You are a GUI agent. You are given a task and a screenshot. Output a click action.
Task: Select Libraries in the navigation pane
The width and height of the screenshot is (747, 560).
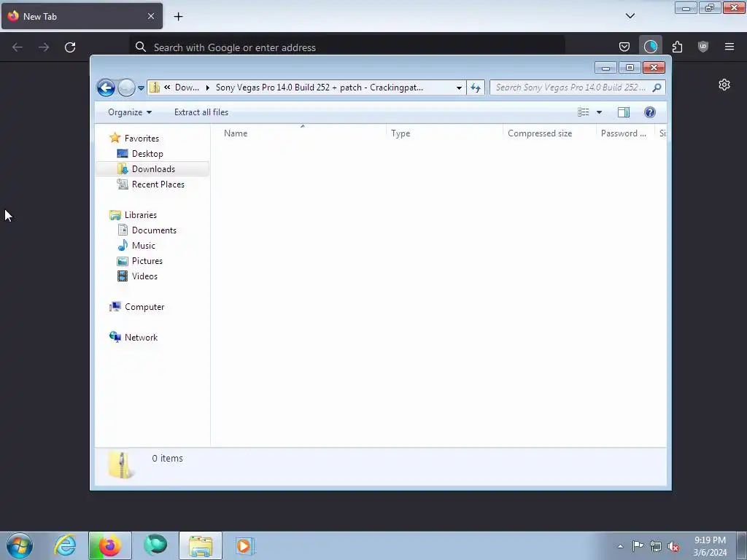tap(133, 215)
